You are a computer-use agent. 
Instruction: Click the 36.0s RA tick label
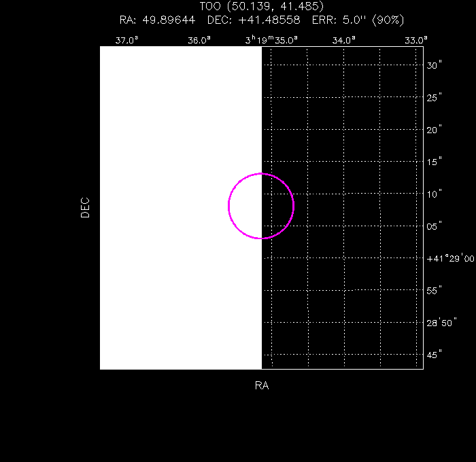tap(199, 40)
